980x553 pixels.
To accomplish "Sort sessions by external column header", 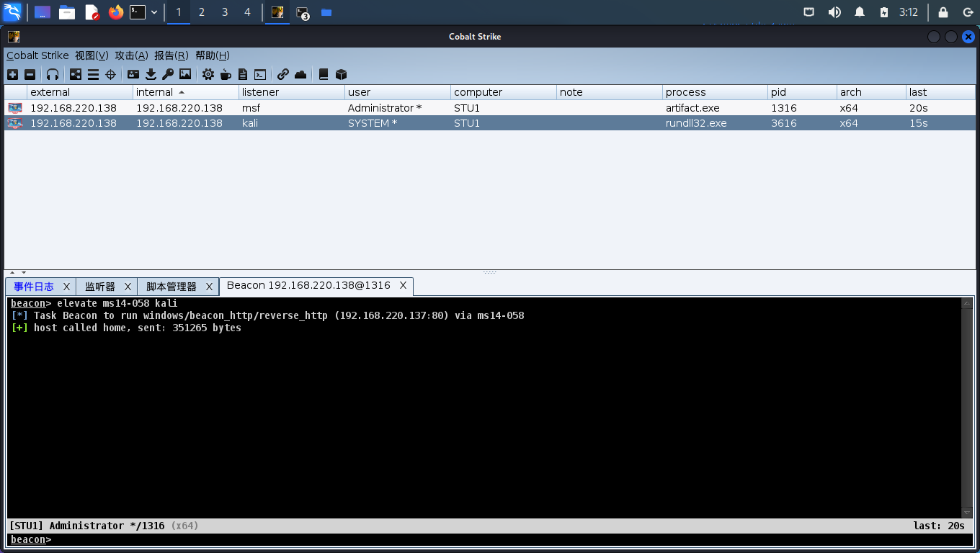I will coord(80,92).
